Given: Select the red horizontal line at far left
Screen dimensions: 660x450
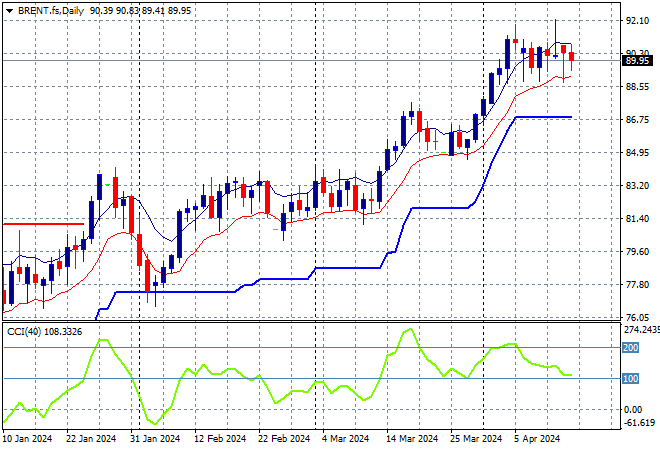Looking at the screenshot, I should point(42,224).
